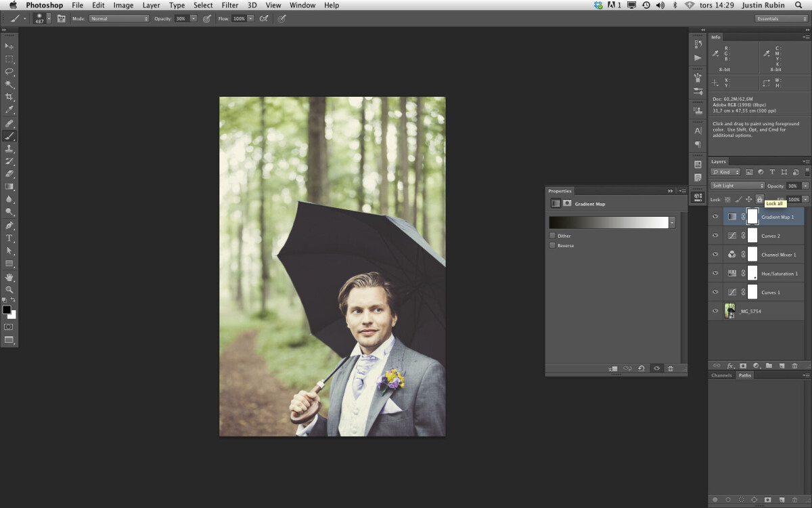This screenshot has height=508, width=812.
Task: Switch to the Paths tab
Action: coord(744,375)
